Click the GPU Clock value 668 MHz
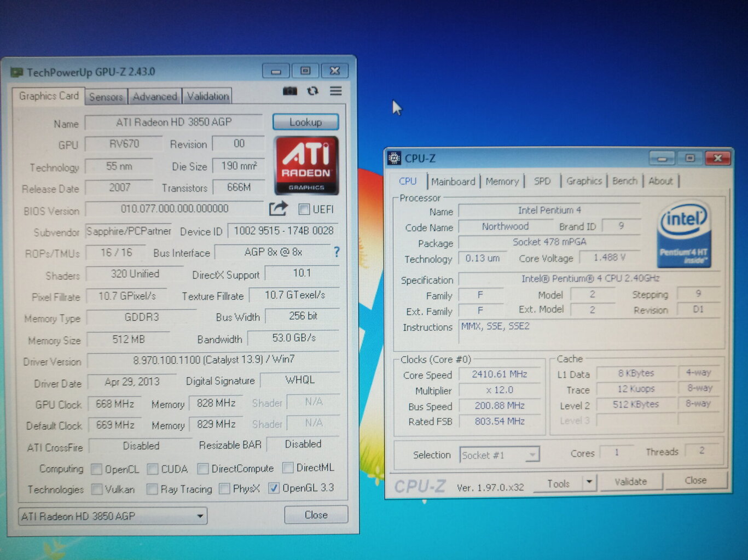748x560 pixels. (115, 404)
